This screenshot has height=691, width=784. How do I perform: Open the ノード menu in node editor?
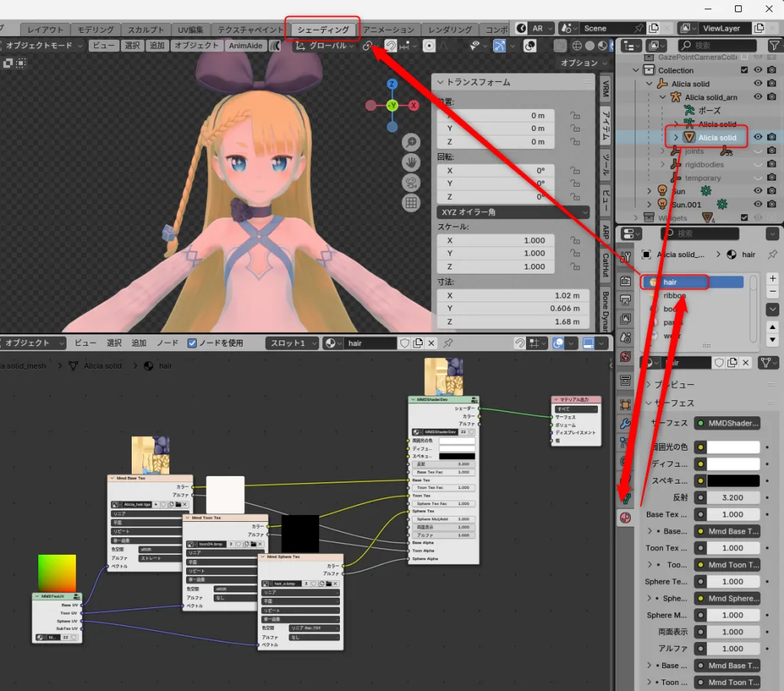click(x=168, y=344)
